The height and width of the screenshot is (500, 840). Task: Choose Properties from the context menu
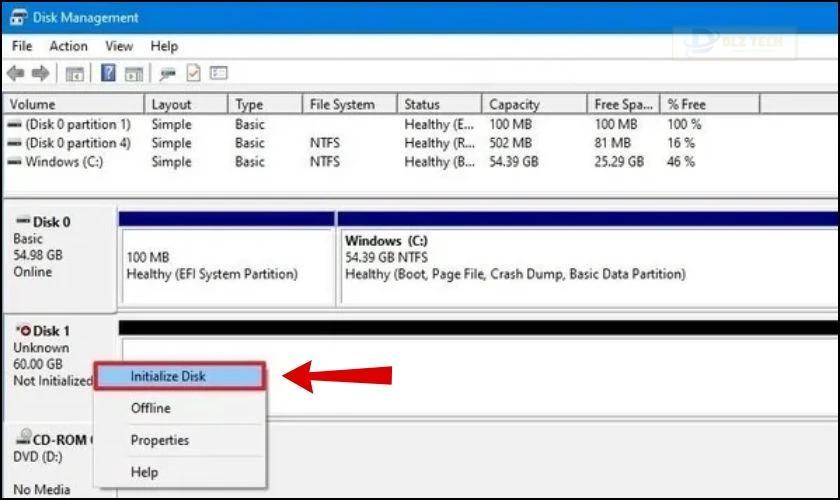tap(180, 440)
